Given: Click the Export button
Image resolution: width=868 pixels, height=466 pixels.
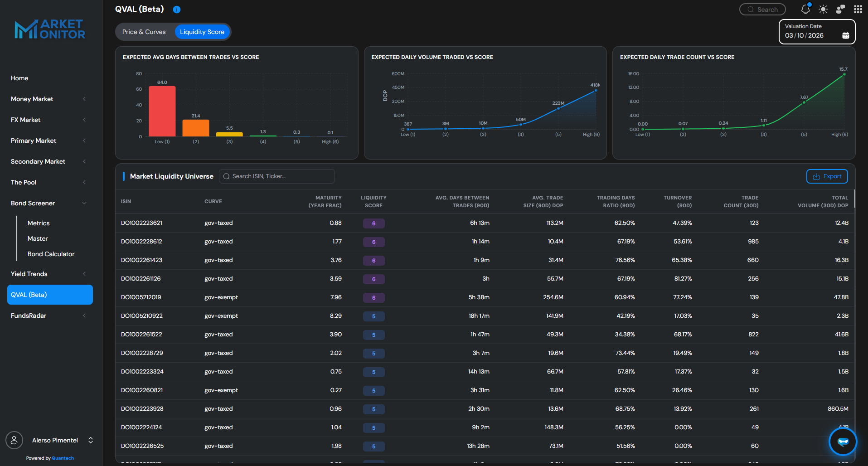Looking at the screenshot, I should point(827,176).
